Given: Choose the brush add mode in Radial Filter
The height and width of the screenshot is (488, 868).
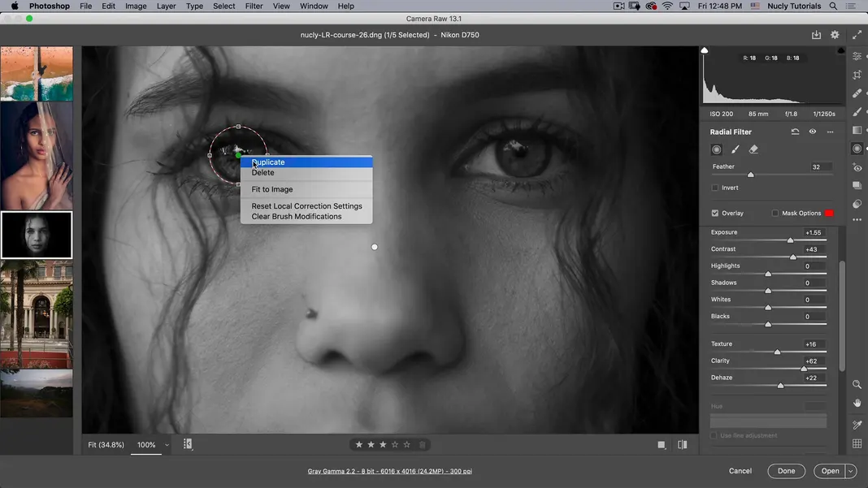Looking at the screenshot, I should (x=736, y=149).
